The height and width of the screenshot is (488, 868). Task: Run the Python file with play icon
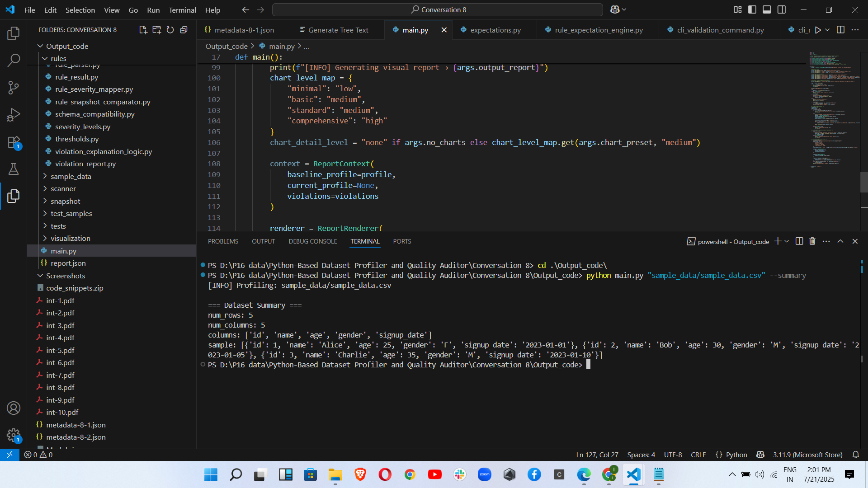818,30
